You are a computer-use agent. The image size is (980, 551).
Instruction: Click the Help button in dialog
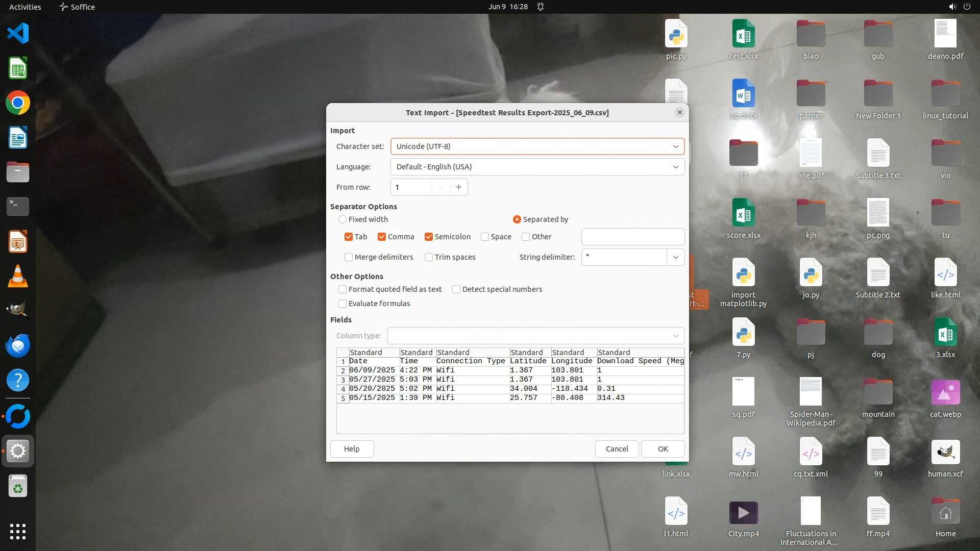(x=352, y=449)
